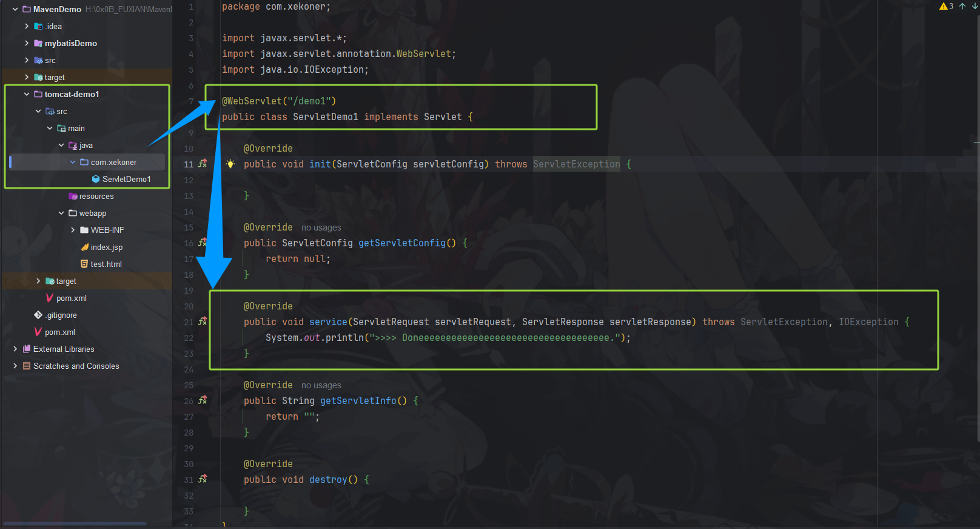Collapse the webapp folder
The image size is (980, 529).
[61, 213]
